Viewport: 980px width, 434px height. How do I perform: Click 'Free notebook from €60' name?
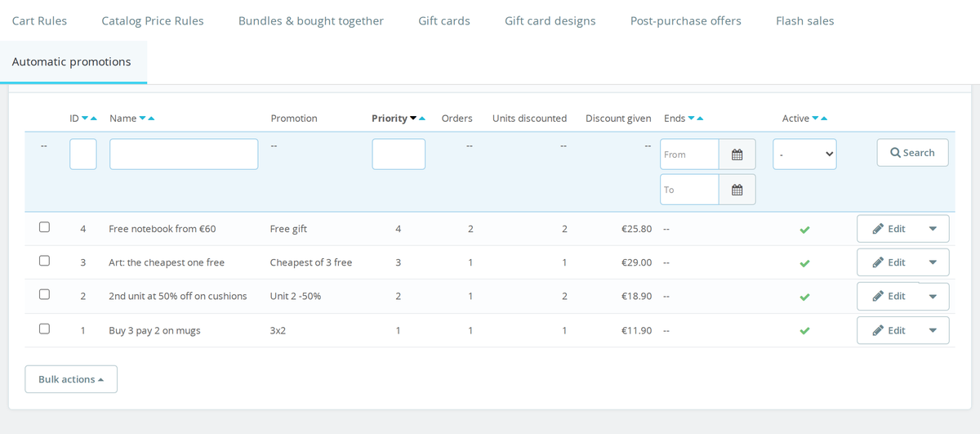coord(163,229)
